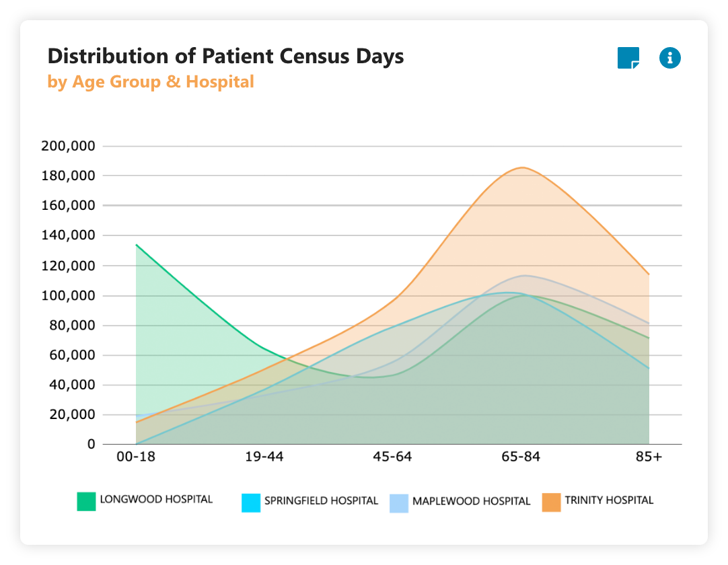Viewport: 728px width, 565px height.
Task: Click the chart title Distribution of Patient Census Days
Action: (225, 57)
